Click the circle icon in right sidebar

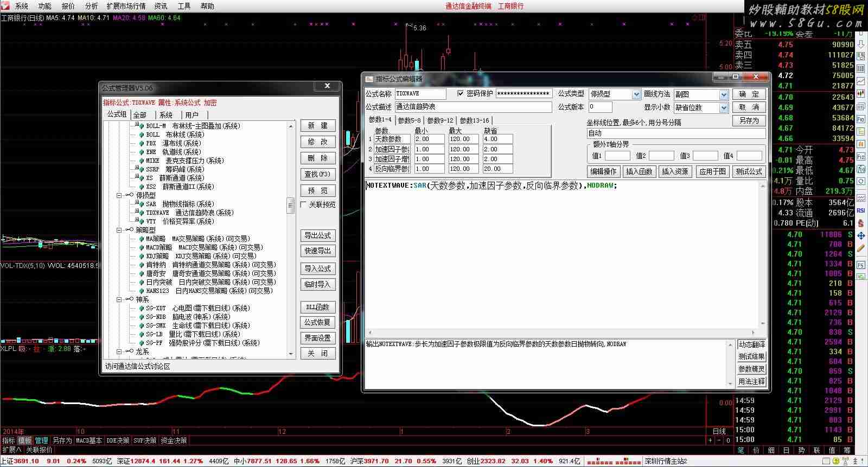click(x=860, y=180)
